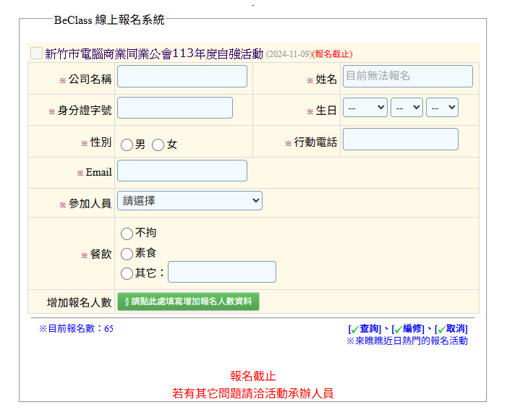Open 來瞧瞧近日熱門的報名活動 link
Image resolution: width=507 pixels, height=420 pixels.
[x=406, y=340]
